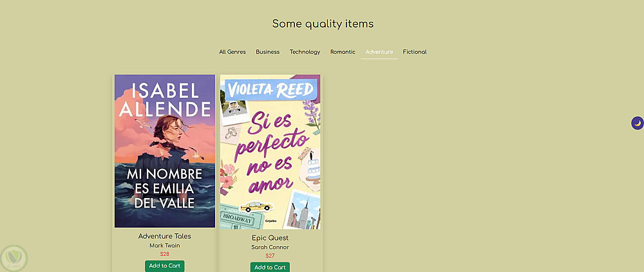Click the $28 price label
The width and height of the screenshot is (644, 272).
[165, 254]
